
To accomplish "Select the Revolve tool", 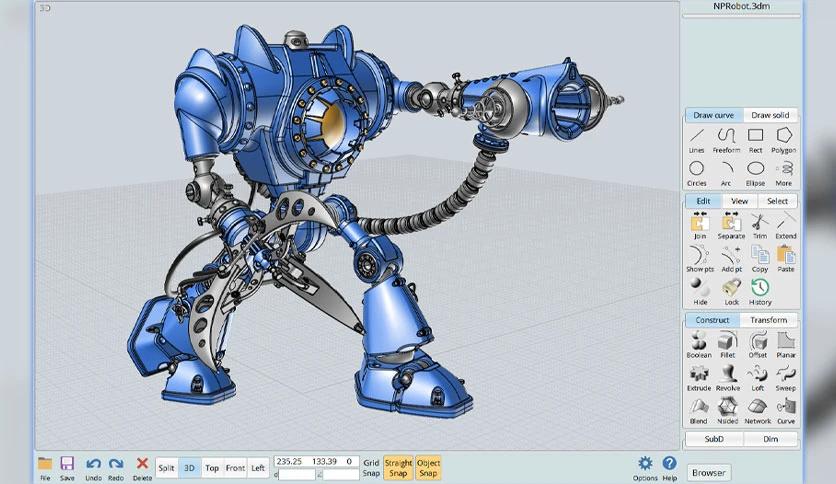I will point(728,378).
